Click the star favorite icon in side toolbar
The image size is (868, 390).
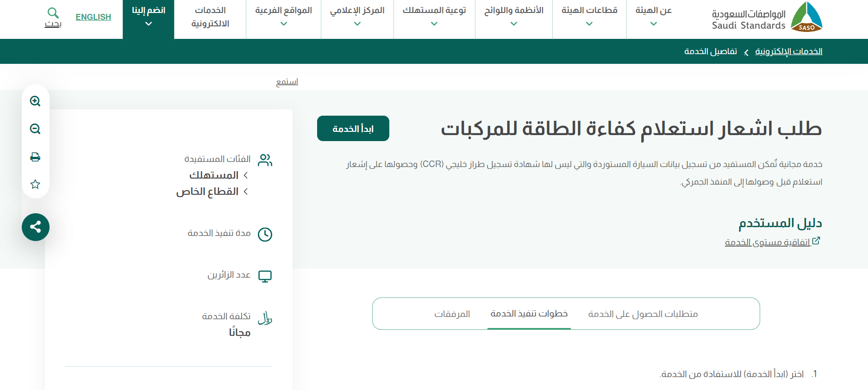coord(35,184)
